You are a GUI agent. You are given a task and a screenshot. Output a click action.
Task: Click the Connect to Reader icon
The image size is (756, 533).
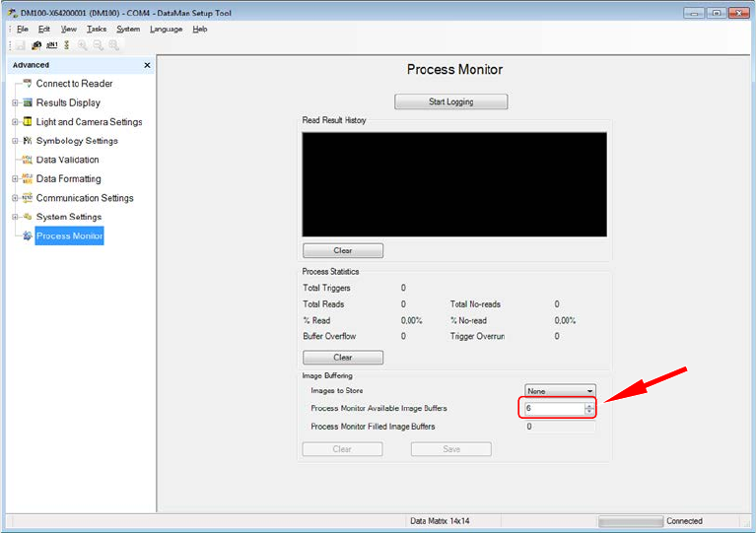(x=28, y=84)
